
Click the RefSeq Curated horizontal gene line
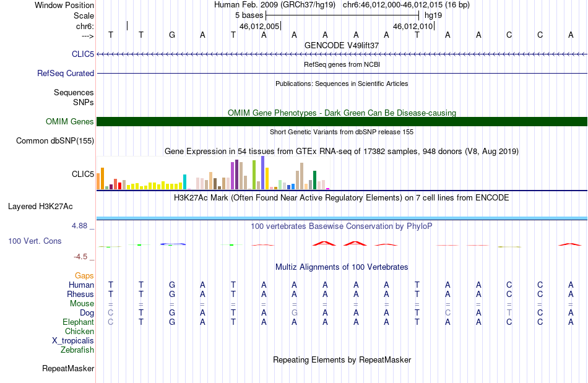point(342,73)
